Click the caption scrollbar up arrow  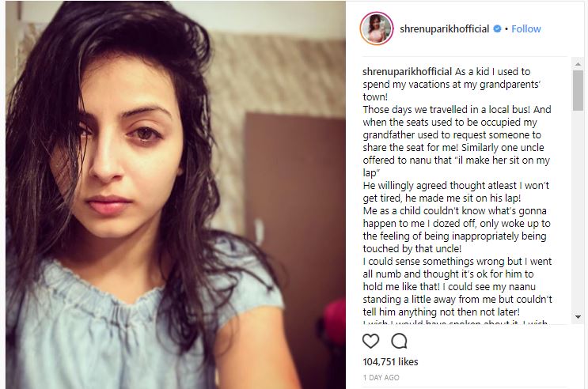pyautogui.click(x=578, y=64)
